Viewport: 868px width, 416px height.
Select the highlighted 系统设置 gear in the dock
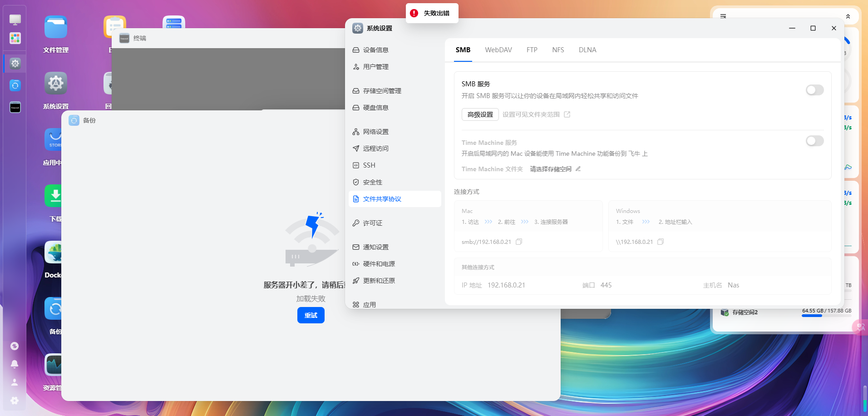pyautogui.click(x=15, y=63)
